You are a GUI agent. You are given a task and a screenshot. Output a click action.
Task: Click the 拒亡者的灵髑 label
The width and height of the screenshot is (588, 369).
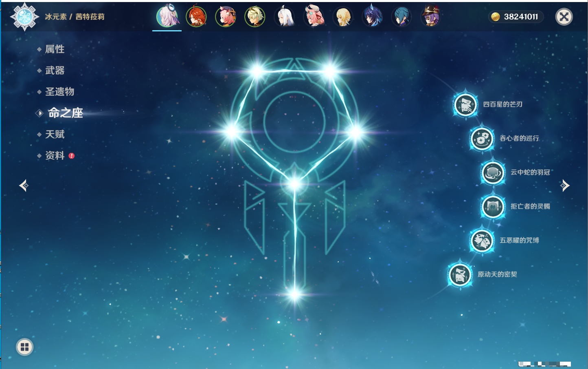(530, 206)
